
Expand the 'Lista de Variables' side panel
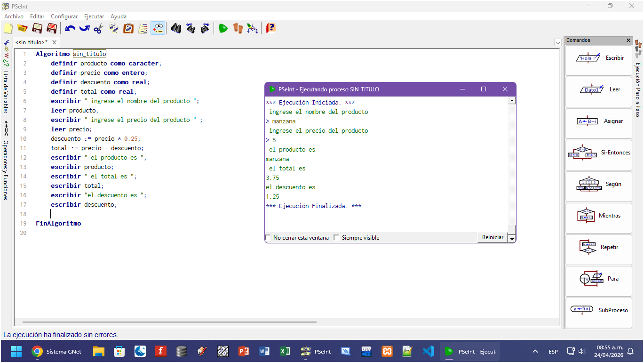pos(6,92)
